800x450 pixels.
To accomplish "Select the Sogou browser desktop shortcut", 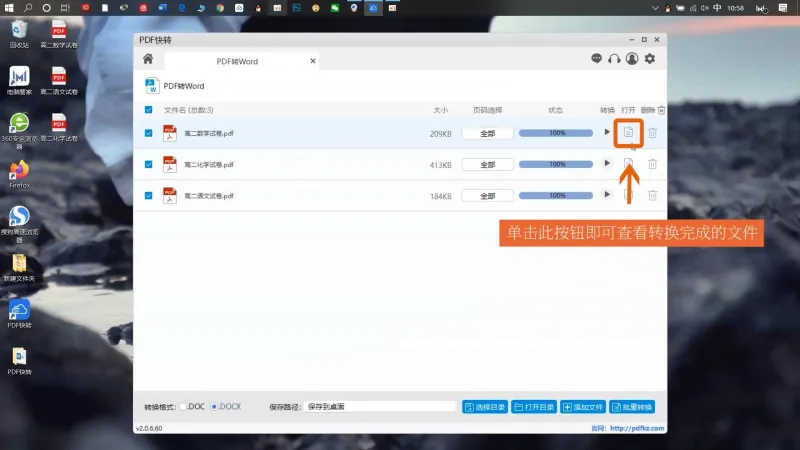I will click(19, 224).
